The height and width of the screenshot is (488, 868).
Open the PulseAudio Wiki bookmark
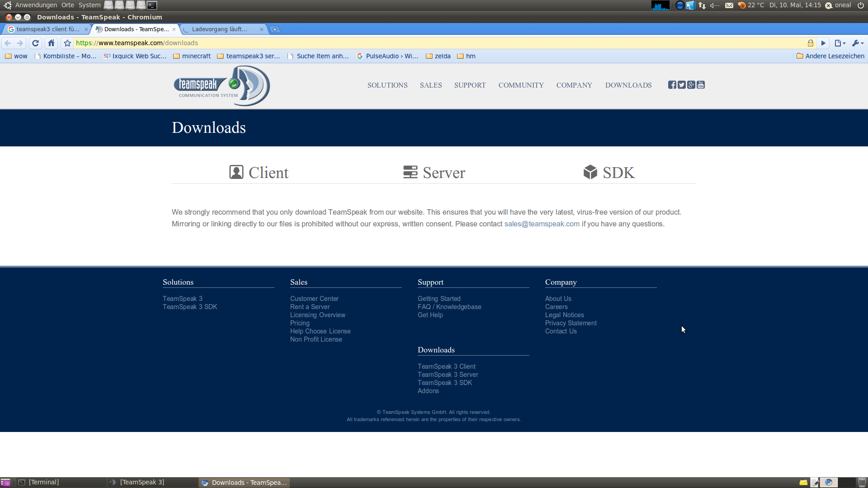click(387, 56)
